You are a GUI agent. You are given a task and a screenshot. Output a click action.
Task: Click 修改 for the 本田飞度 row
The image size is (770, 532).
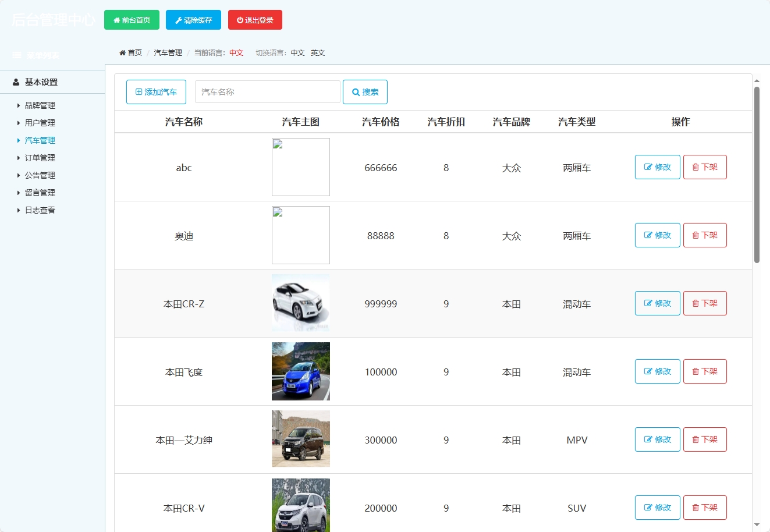[657, 371]
